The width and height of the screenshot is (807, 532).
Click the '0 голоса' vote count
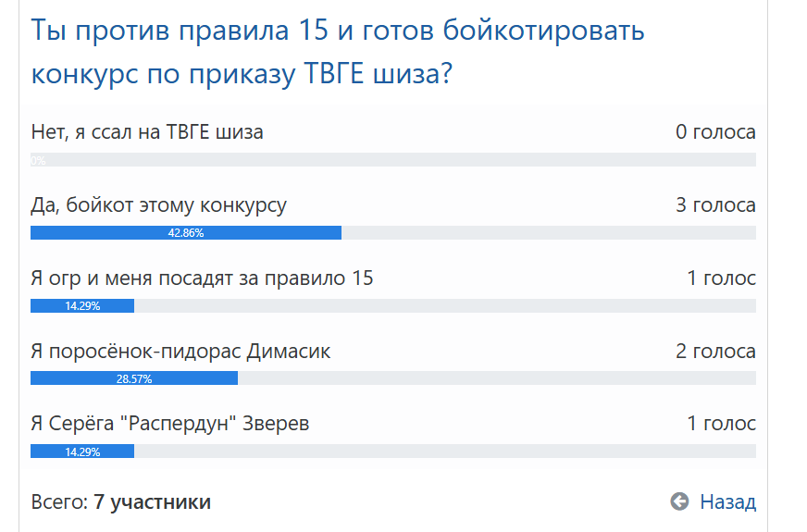[x=715, y=132]
